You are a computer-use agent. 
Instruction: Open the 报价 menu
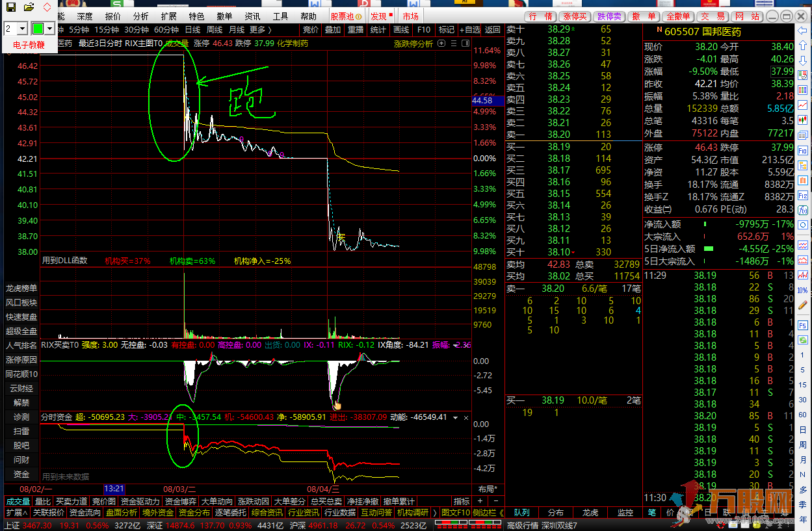112,16
